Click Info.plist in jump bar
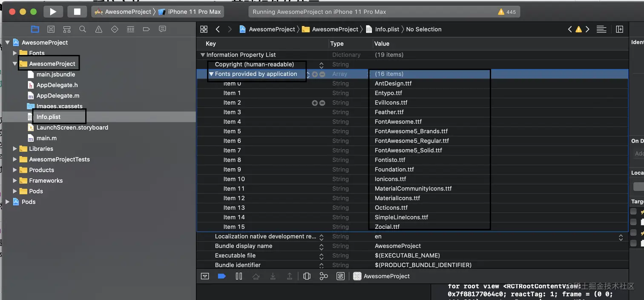 [x=383, y=29]
